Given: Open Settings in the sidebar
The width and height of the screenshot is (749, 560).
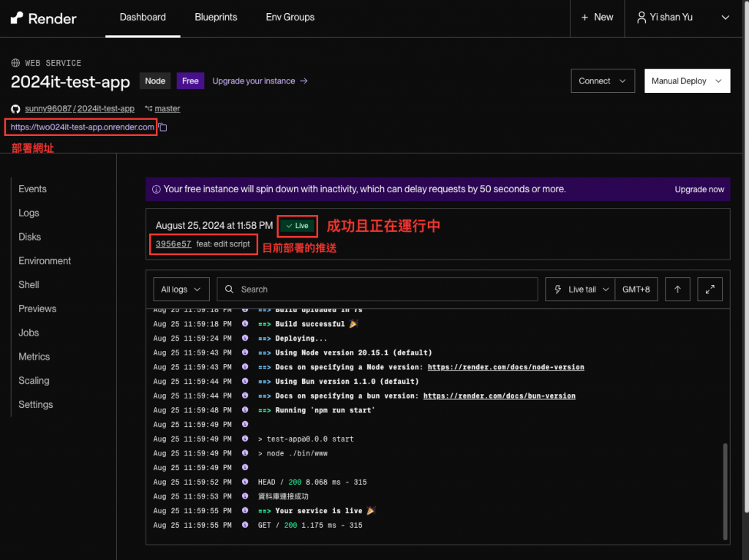Looking at the screenshot, I should (x=35, y=404).
